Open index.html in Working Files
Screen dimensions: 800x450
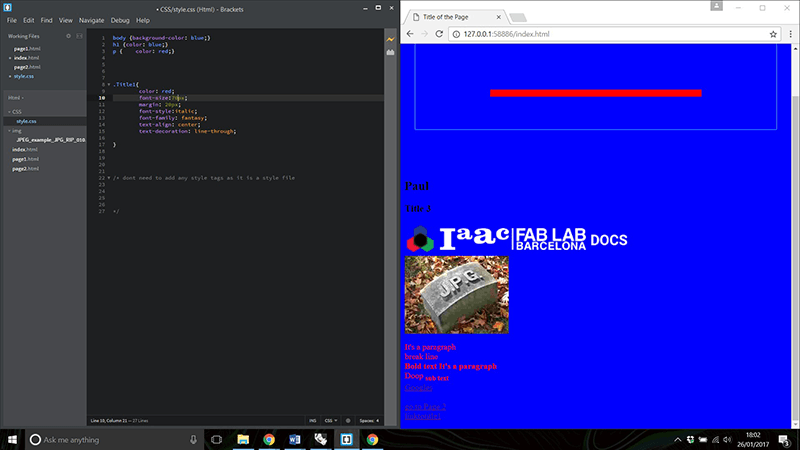[x=27, y=58]
